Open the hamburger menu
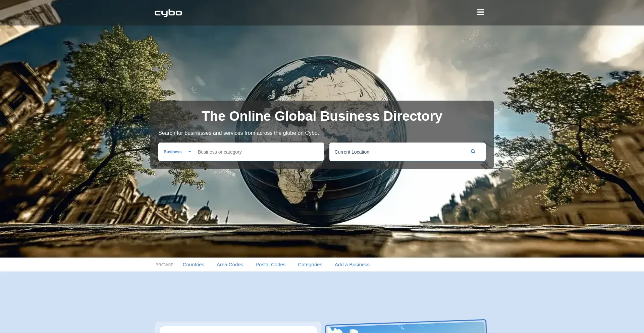Screen dimensions: 644x333 click(x=480, y=12)
